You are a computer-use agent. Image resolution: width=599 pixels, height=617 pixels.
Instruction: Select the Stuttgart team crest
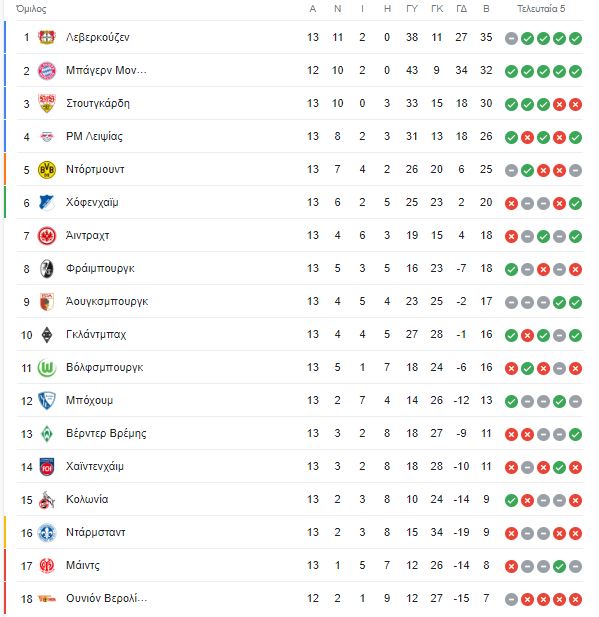coord(46,103)
